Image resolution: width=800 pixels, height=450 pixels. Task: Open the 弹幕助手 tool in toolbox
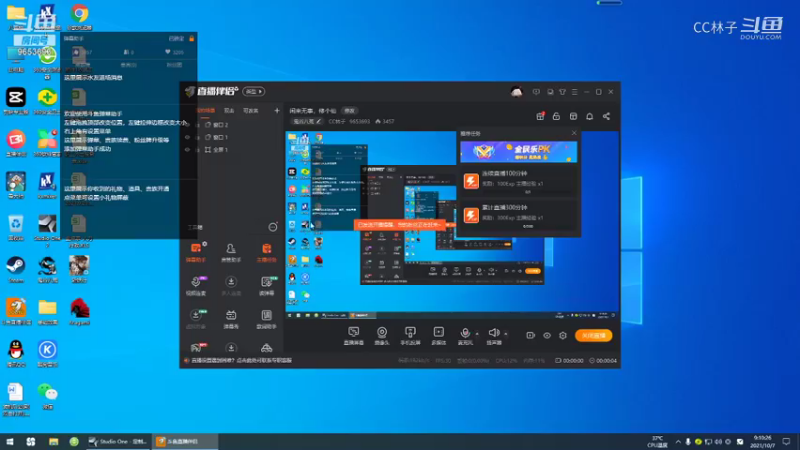195,253
